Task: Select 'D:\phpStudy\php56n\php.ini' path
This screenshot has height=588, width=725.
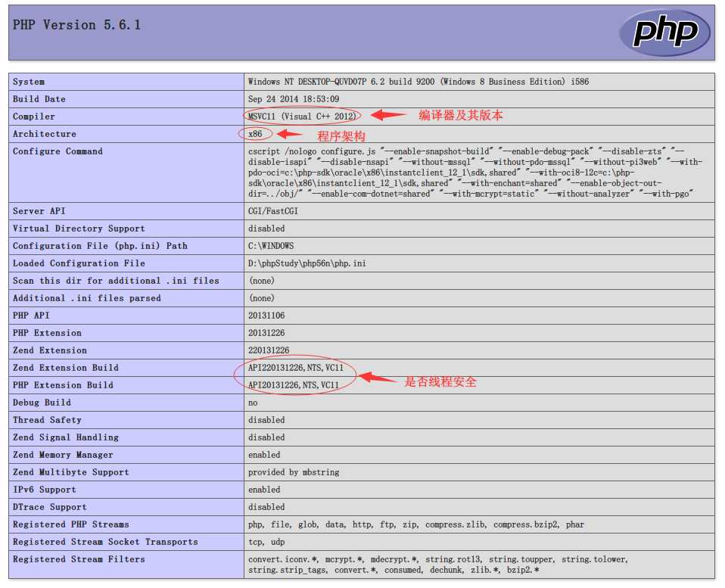Action: [307, 263]
